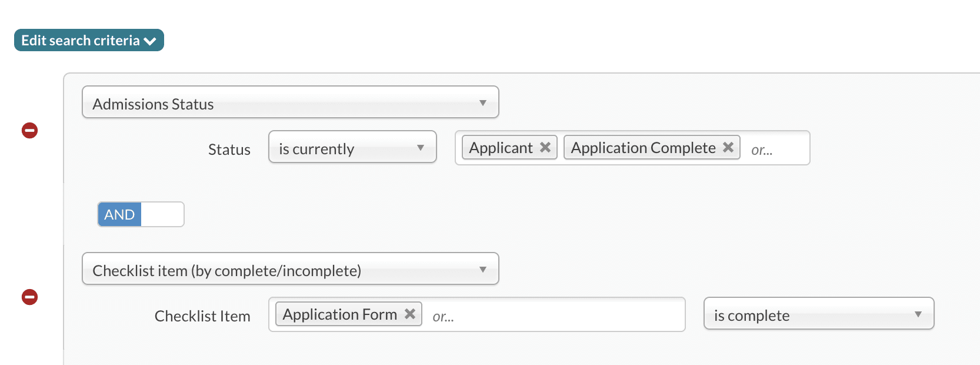The image size is (980, 365).
Task: Select the Application Form tag label
Action: click(339, 314)
